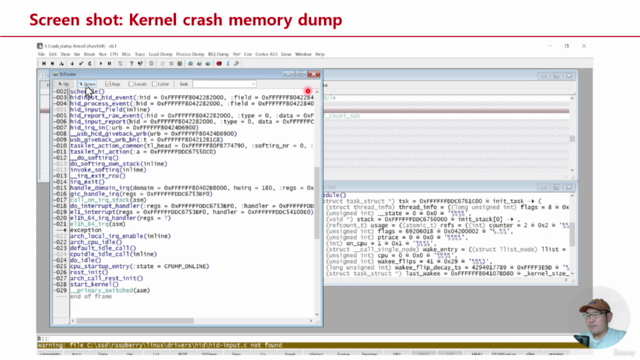
Task: Click the Frame window vertical scrollbar
Action: tap(317, 203)
